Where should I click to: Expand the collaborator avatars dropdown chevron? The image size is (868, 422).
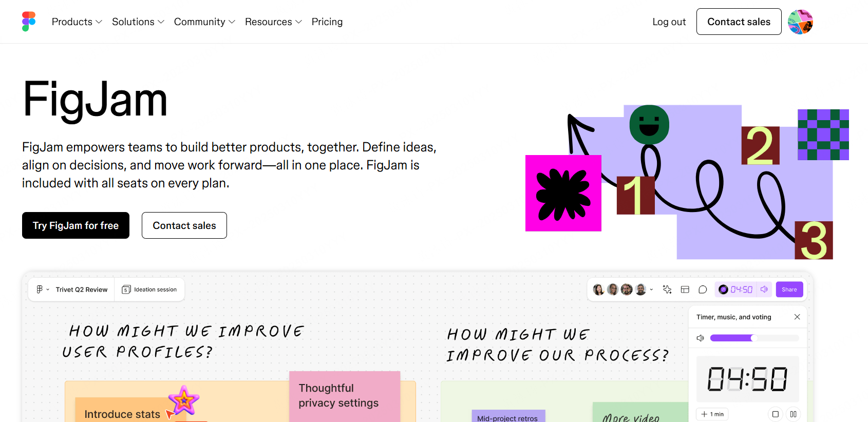pos(651,290)
